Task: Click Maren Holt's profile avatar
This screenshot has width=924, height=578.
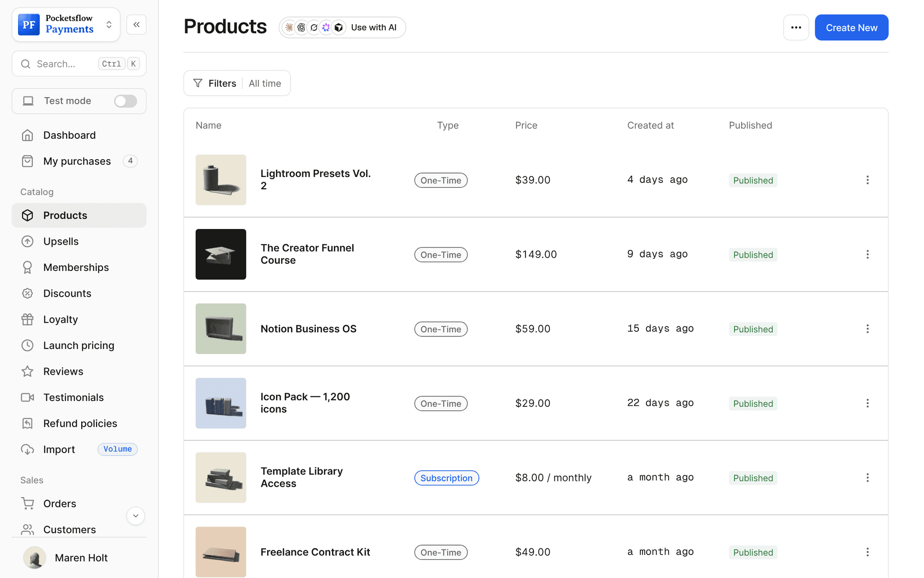Action: tap(34, 558)
